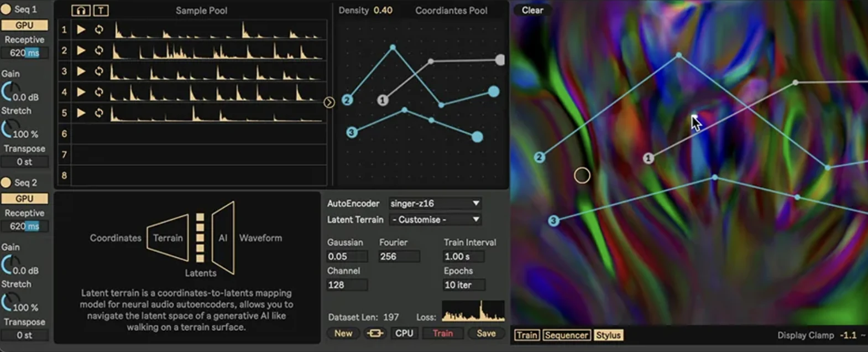Click the Epochs 10 iter field
The height and width of the screenshot is (352, 868).
coord(464,284)
